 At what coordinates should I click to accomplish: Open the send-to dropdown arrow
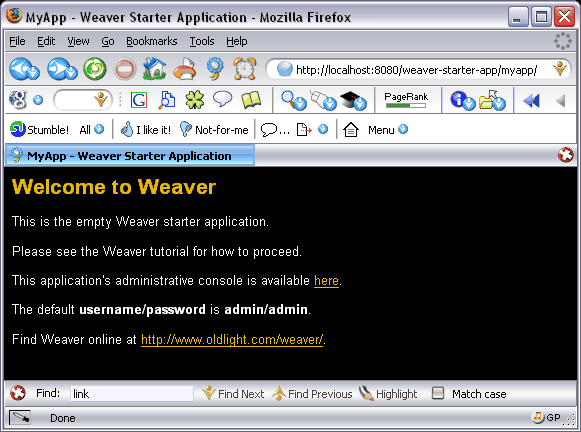coord(323,129)
